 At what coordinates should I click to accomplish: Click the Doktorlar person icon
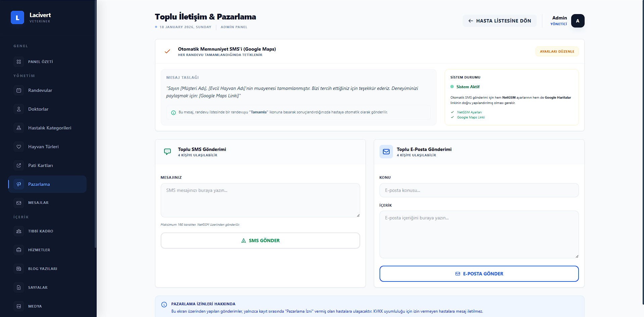(x=19, y=109)
